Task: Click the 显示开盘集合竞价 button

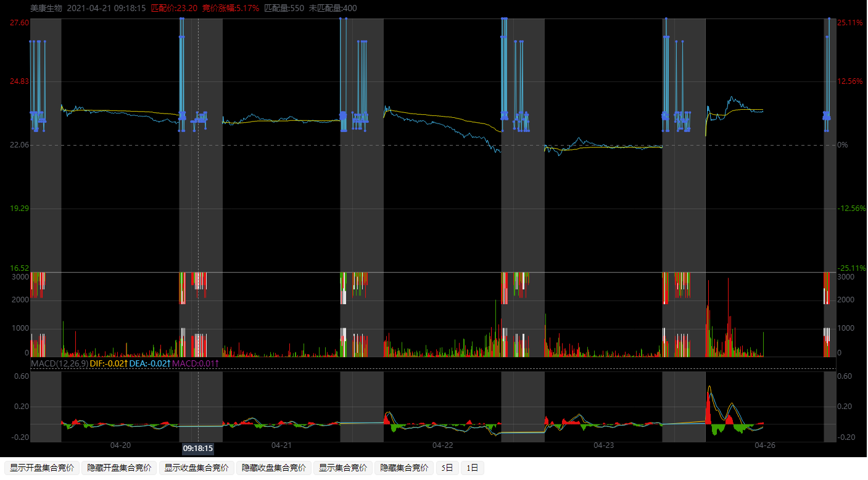Action: coord(42,468)
